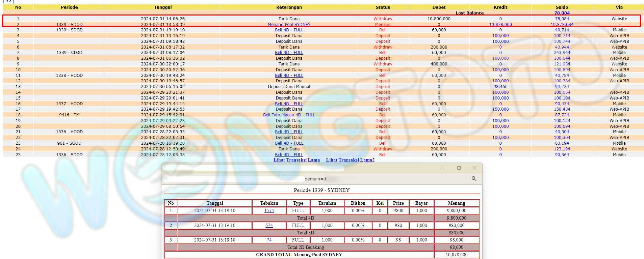644x259 pixels.
Task: Open the 574 tebakan link
Action: pos(269,226)
